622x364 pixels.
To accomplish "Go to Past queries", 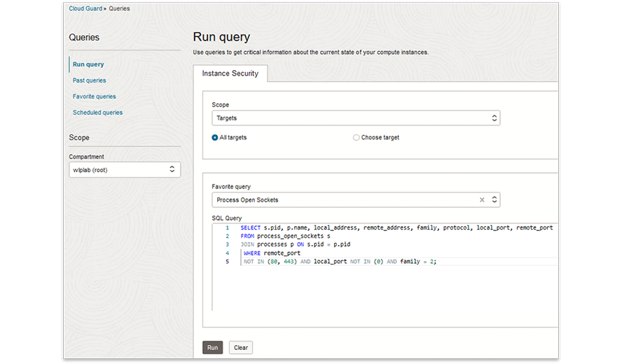I will (x=89, y=80).
